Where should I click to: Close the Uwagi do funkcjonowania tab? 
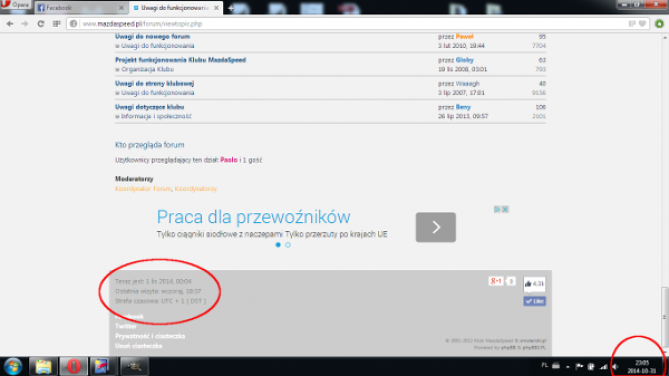click(x=216, y=8)
